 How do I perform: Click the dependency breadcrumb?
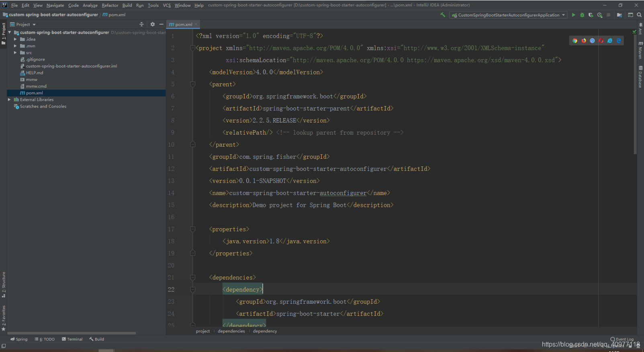pyautogui.click(x=265, y=331)
